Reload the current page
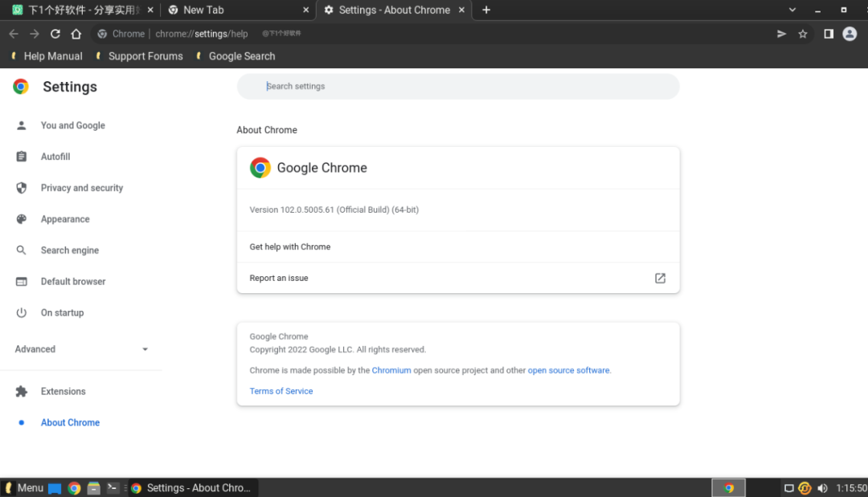The height and width of the screenshot is (497, 868). (x=55, y=34)
